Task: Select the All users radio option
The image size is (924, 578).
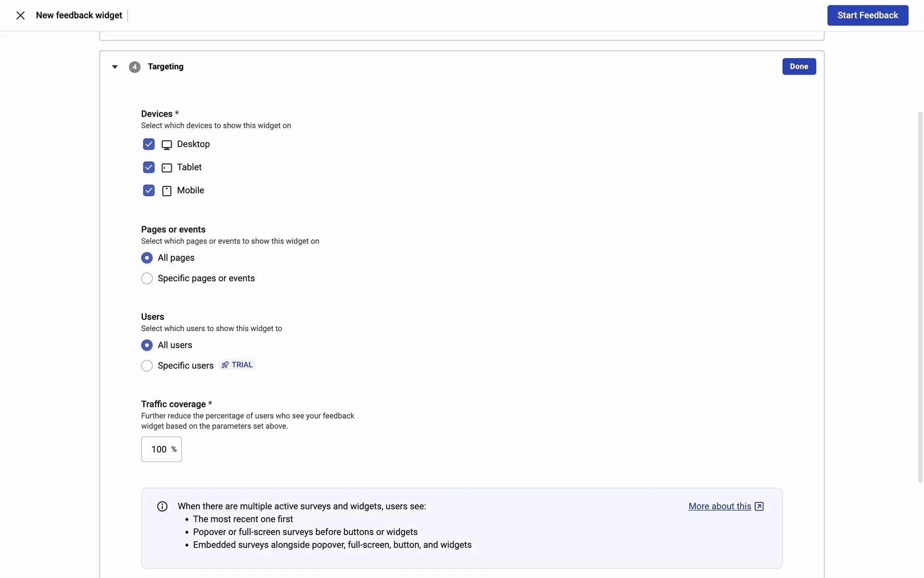Action: click(147, 345)
